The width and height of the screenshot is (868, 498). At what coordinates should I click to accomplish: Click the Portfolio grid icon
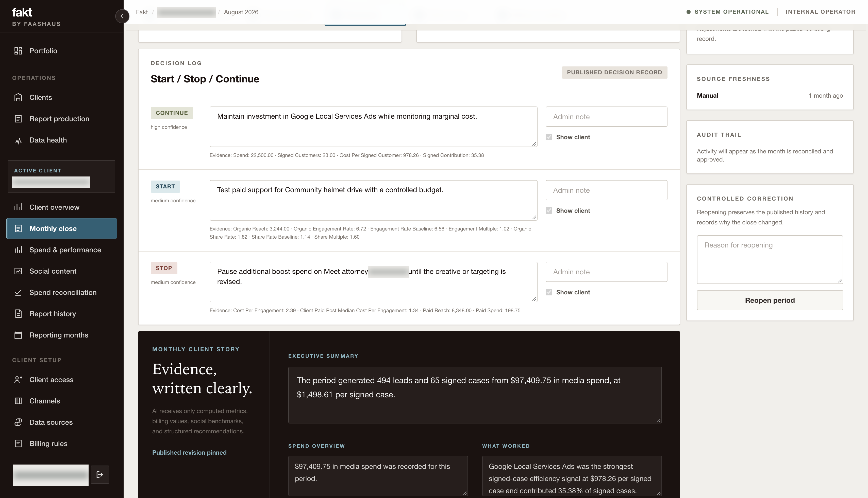(18, 51)
